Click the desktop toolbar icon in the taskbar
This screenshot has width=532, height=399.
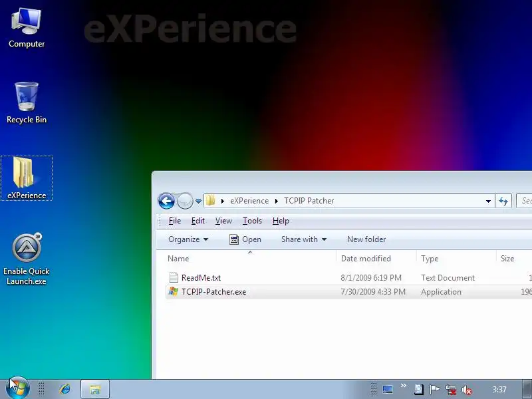coord(388,389)
